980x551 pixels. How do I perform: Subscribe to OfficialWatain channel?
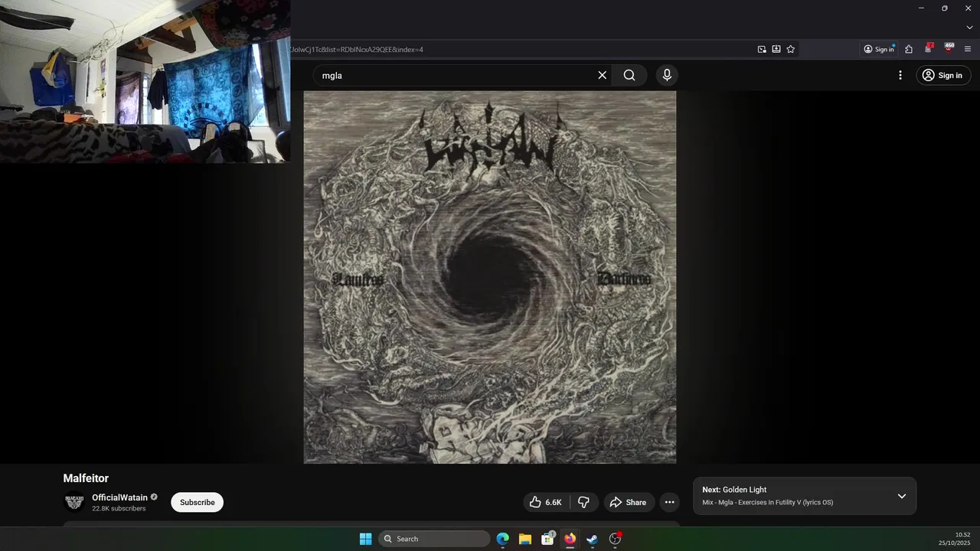click(198, 502)
